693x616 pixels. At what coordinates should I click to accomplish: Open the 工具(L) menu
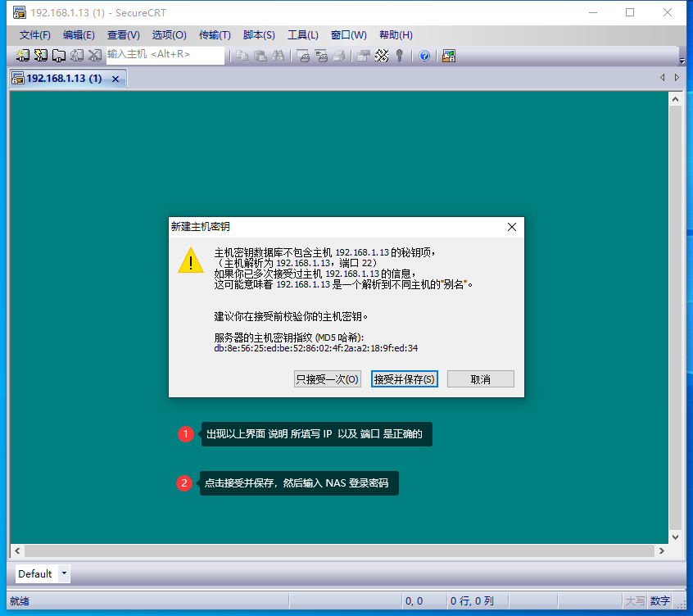pos(303,35)
